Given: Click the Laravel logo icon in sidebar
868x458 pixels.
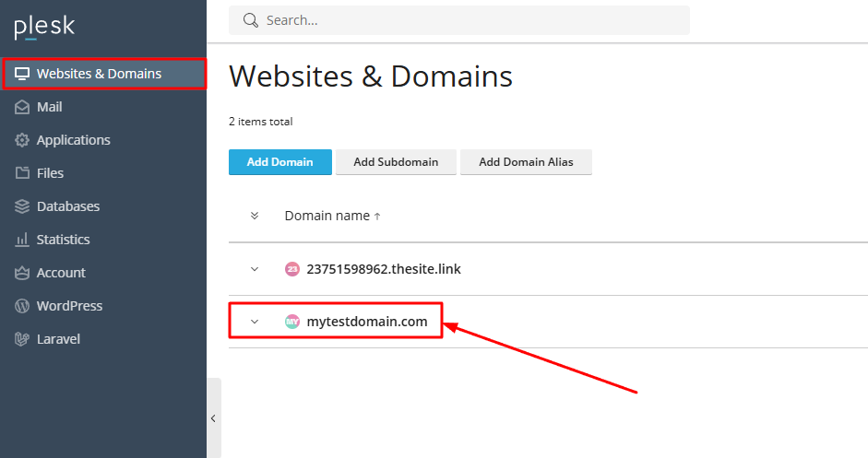Looking at the screenshot, I should click(22, 339).
